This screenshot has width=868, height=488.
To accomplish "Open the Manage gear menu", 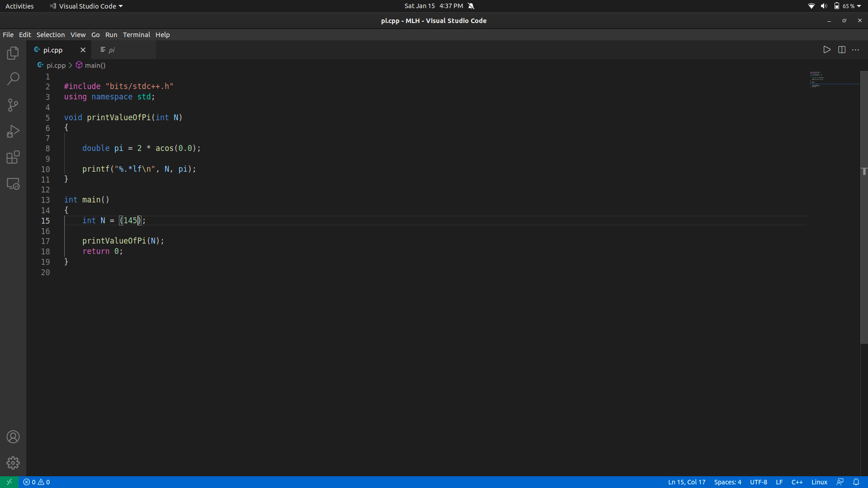I will [13, 463].
